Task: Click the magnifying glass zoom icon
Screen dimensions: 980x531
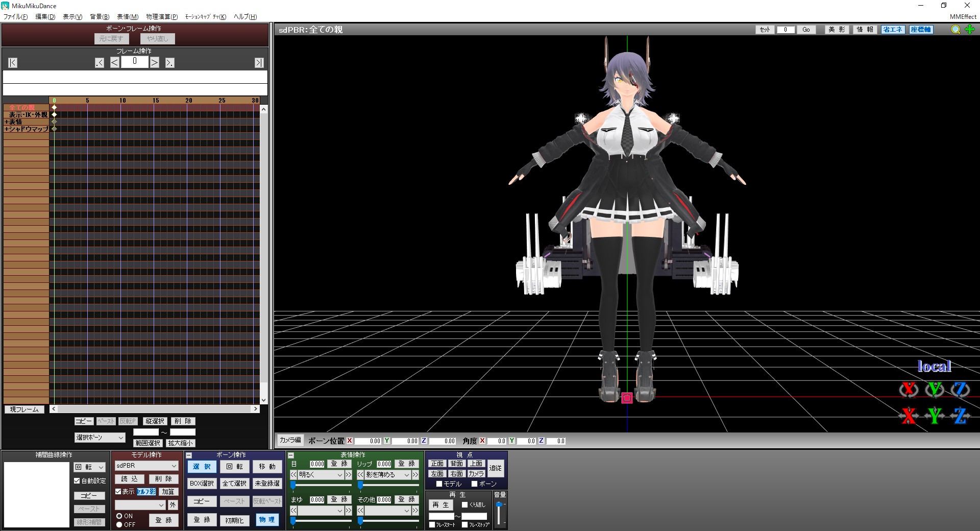Action: pyautogui.click(x=955, y=30)
